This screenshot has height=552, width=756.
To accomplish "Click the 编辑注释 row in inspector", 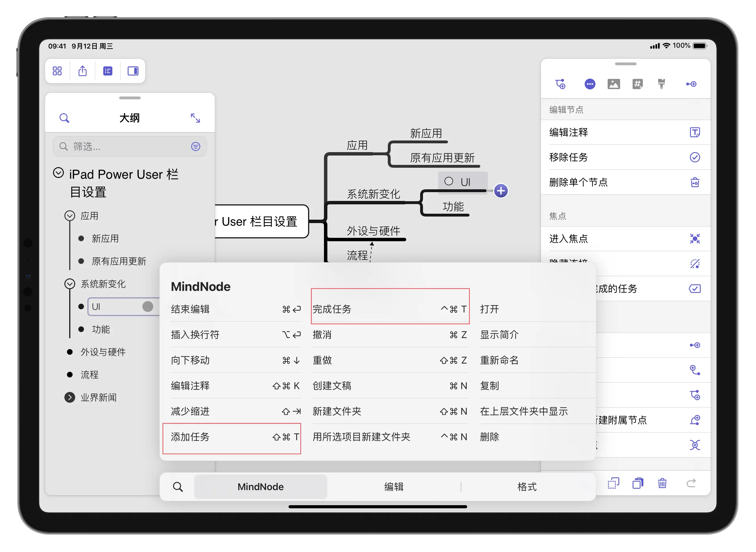I will [626, 132].
